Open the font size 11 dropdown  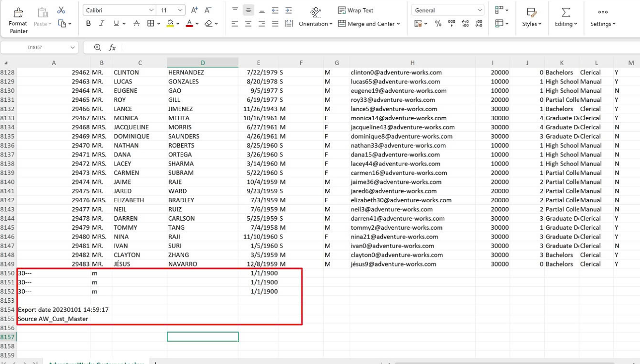point(172,10)
